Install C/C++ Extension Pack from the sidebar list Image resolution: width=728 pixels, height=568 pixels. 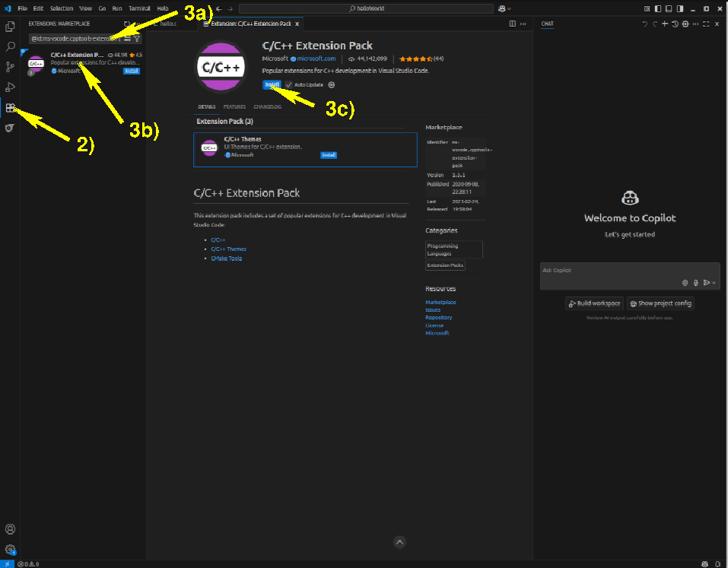[132, 71]
